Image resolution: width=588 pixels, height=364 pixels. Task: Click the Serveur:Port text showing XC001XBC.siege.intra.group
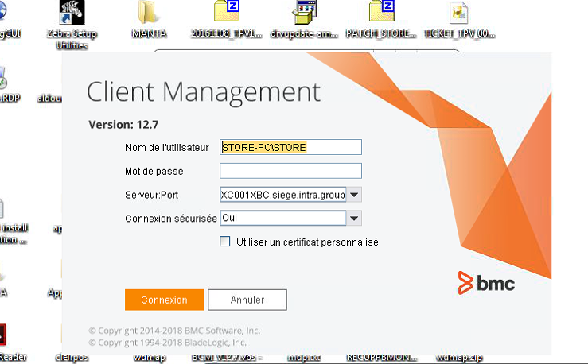point(282,195)
